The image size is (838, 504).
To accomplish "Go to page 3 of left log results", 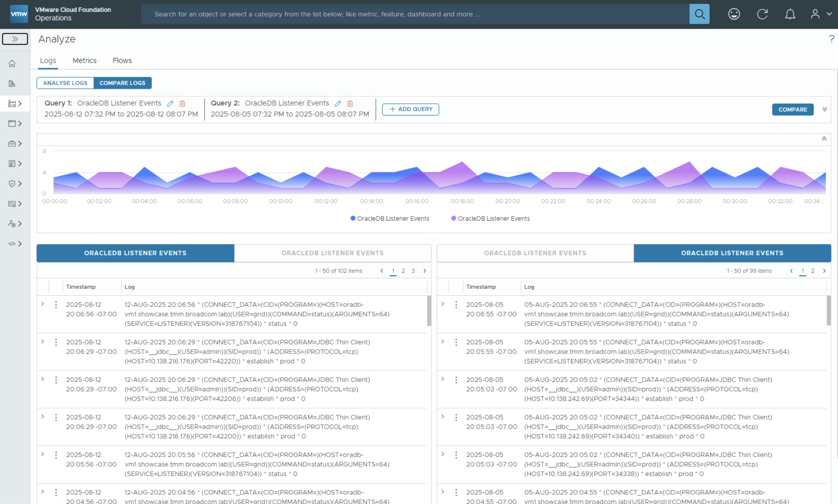I will [x=413, y=271].
